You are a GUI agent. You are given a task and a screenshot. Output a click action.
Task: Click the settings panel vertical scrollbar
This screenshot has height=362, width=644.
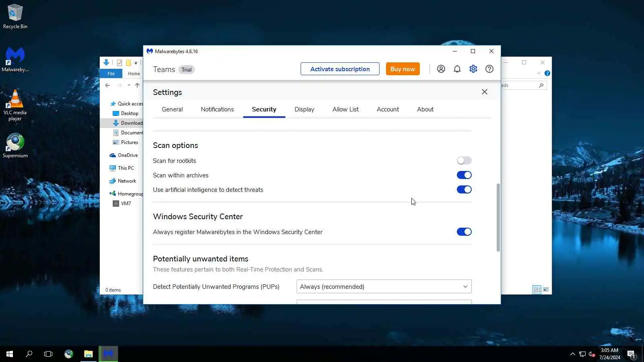(498, 217)
